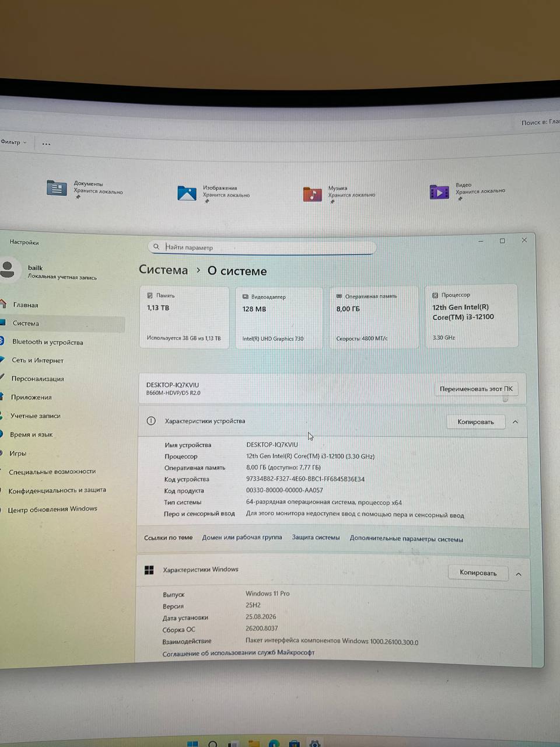Click the 128 MB video adapter value
Viewport: 560px width, 747px height.
click(x=254, y=309)
